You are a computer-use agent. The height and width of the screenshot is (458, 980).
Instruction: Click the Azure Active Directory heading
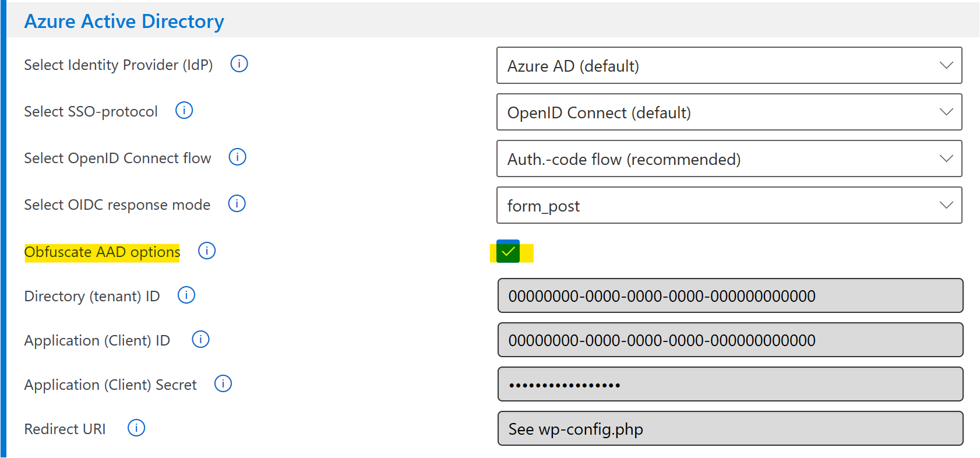[124, 21]
